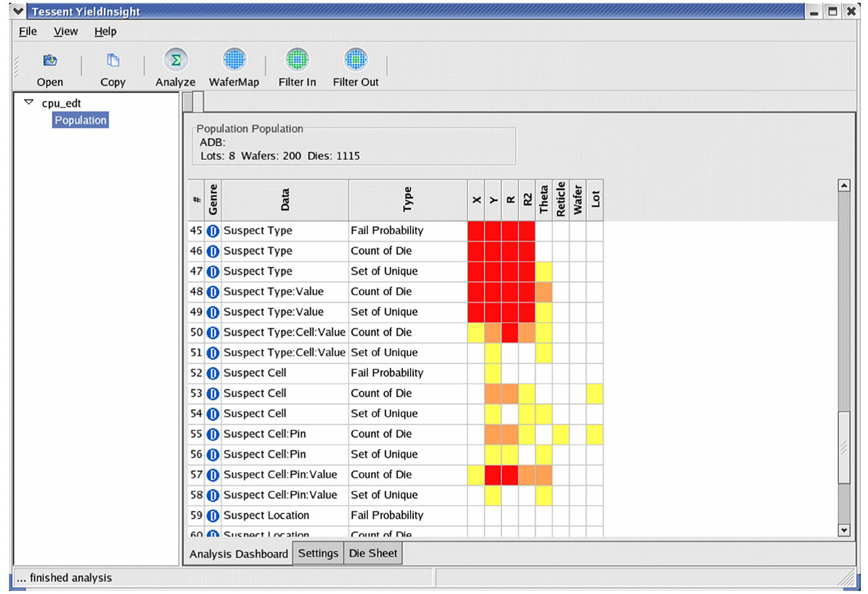Click the genre icon in row 59
Viewport: 868px width, 594px height.
click(x=213, y=516)
